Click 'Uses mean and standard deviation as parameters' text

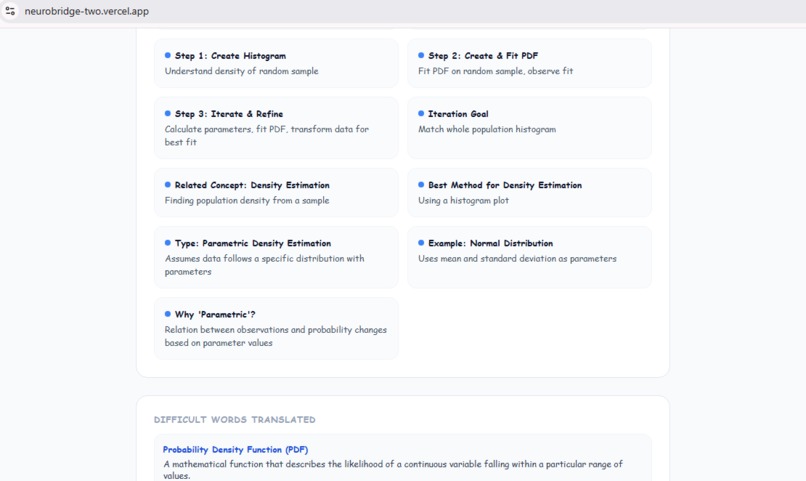[517, 258]
